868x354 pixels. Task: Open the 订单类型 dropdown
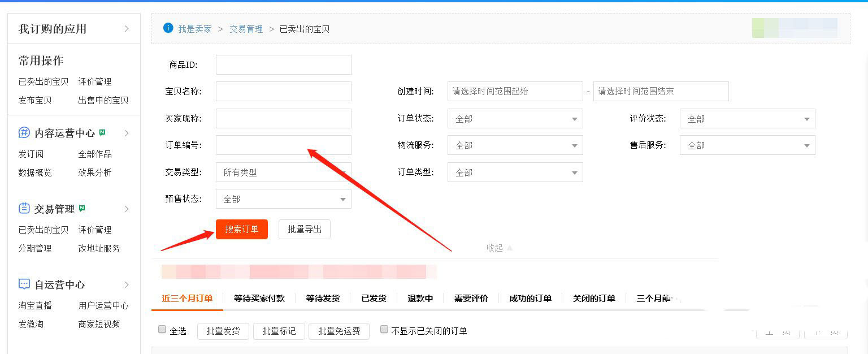515,172
